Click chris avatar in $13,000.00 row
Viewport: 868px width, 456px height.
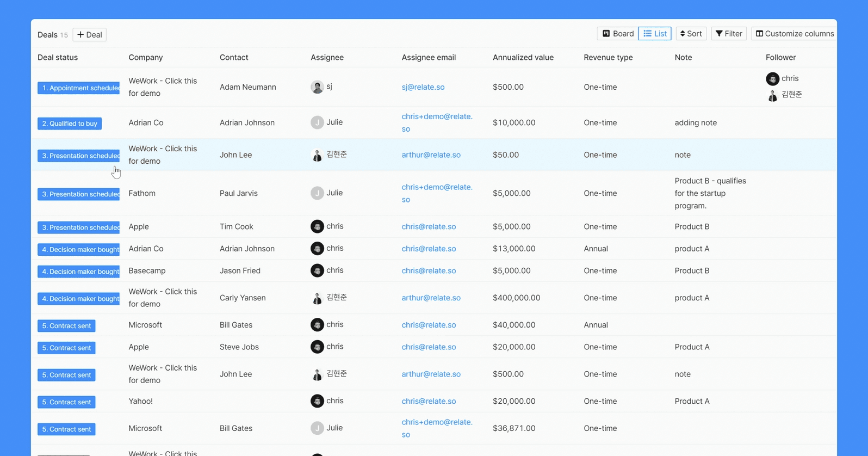(x=317, y=249)
